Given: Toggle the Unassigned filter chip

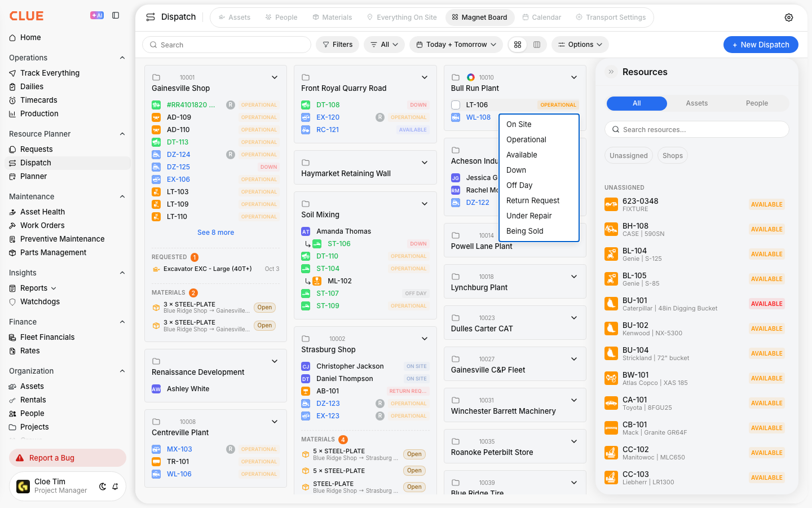Looking at the screenshot, I should 629,156.
